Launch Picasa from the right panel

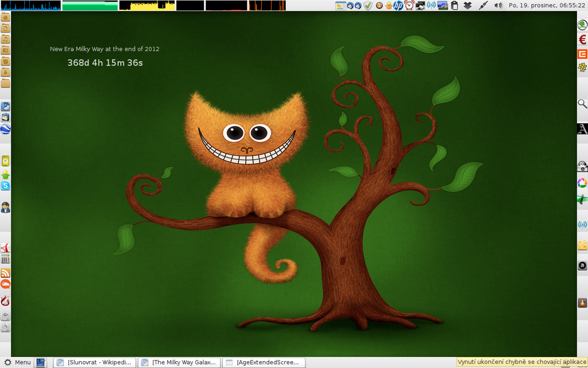tap(582, 183)
